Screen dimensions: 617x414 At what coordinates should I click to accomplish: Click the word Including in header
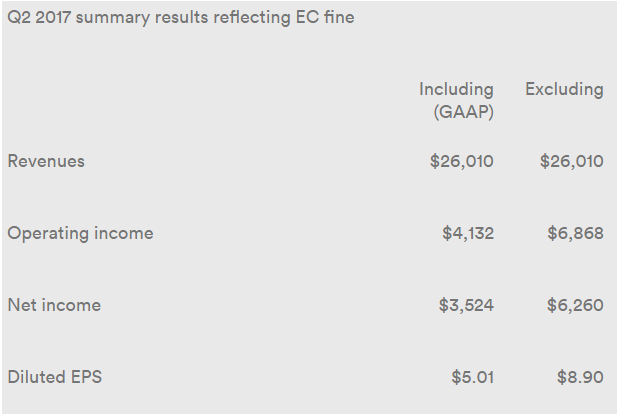(456, 89)
